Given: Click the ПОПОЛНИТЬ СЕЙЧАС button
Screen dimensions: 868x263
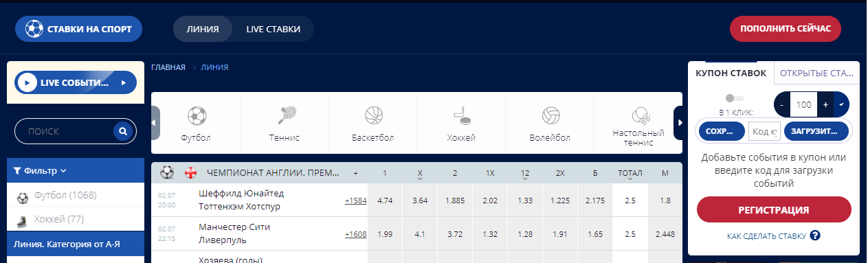Looking at the screenshot, I should [785, 29].
